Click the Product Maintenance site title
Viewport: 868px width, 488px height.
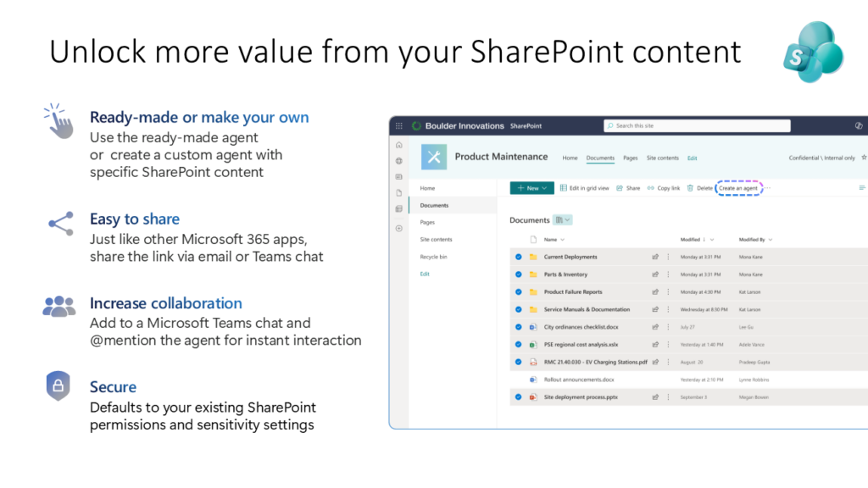[501, 157]
